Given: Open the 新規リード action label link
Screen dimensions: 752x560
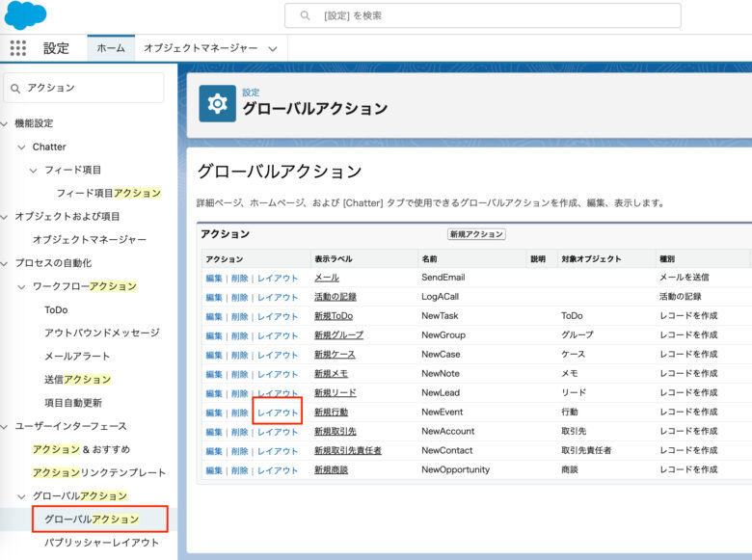Looking at the screenshot, I should [x=336, y=392].
